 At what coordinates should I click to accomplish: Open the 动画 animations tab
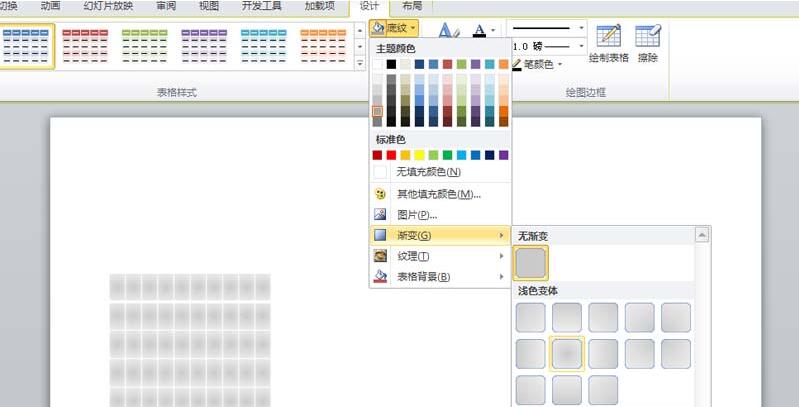point(49,6)
